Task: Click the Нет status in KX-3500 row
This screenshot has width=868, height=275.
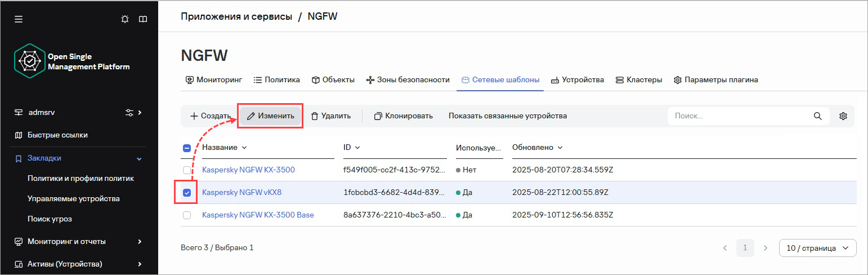Action: coord(465,170)
